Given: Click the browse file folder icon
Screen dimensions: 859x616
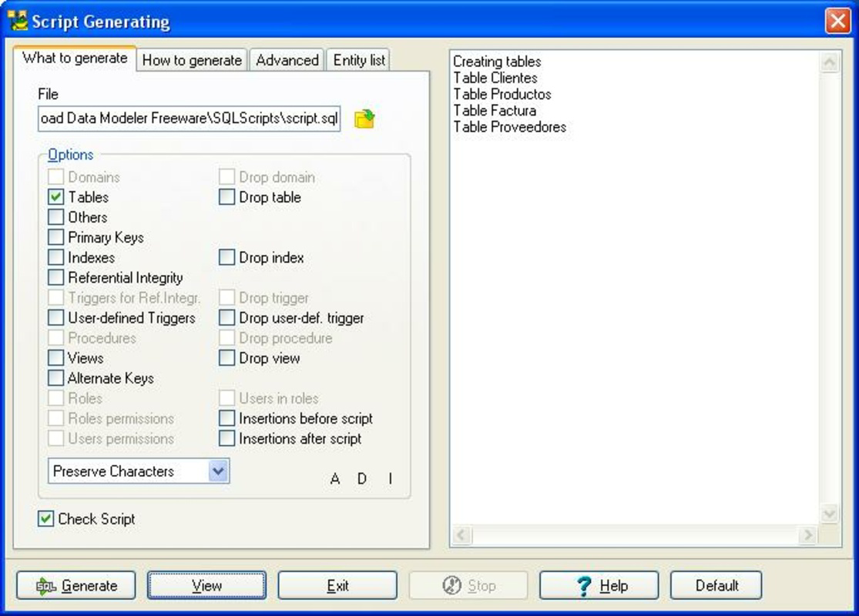Looking at the screenshot, I should 364,119.
